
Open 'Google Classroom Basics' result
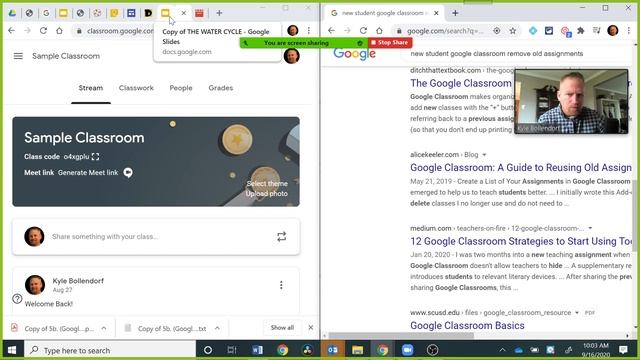(467, 326)
